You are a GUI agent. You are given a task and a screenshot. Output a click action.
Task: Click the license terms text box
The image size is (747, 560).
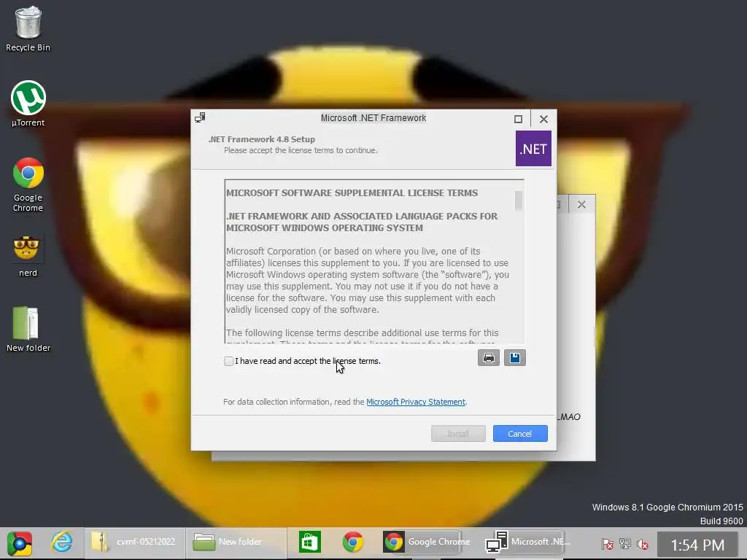[x=374, y=262]
